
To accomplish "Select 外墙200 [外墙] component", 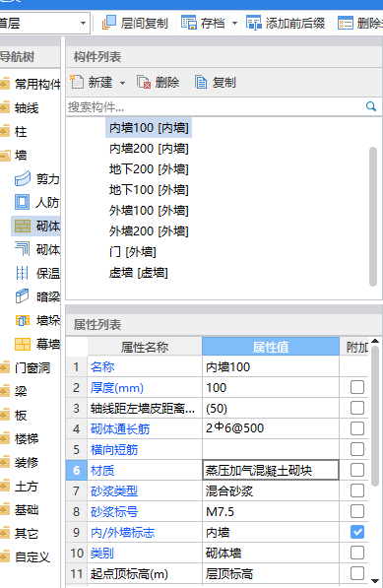I will pyautogui.click(x=149, y=231).
